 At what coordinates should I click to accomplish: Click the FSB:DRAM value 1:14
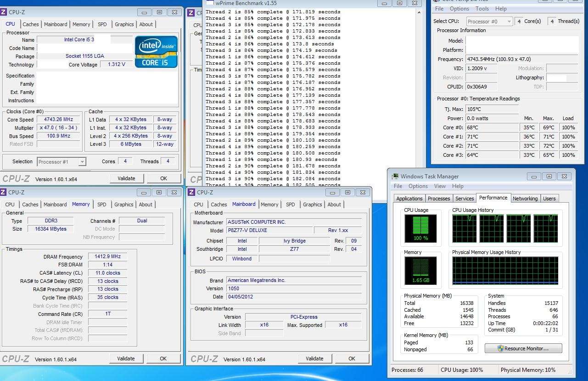pos(108,265)
